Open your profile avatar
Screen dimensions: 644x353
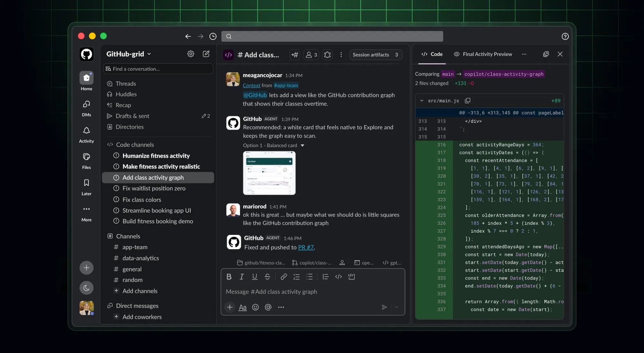pyautogui.click(x=86, y=308)
